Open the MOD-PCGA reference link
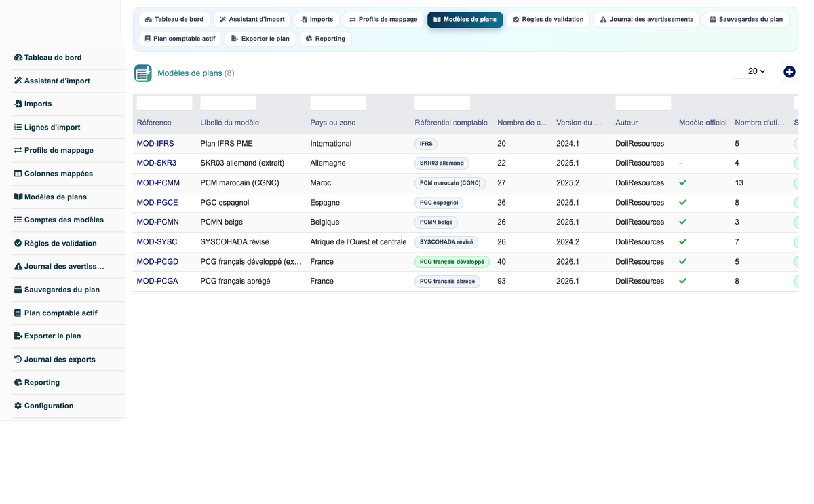Screen dimensions: 814x504 pos(157,281)
